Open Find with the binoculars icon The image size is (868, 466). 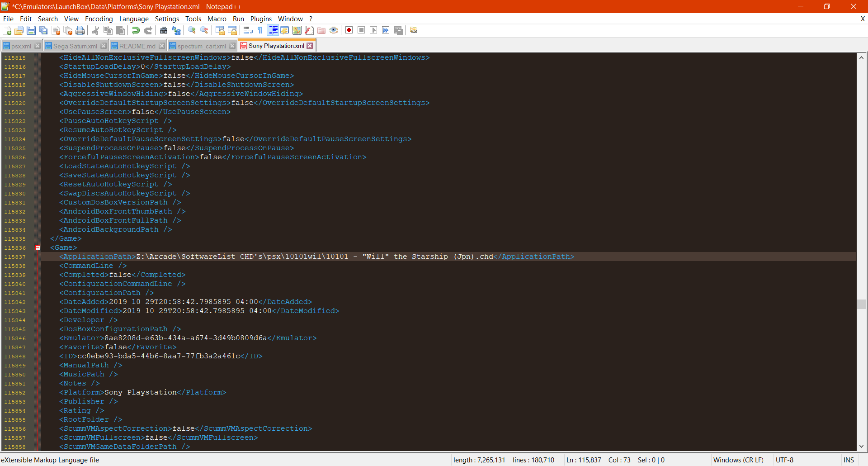pos(164,30)
